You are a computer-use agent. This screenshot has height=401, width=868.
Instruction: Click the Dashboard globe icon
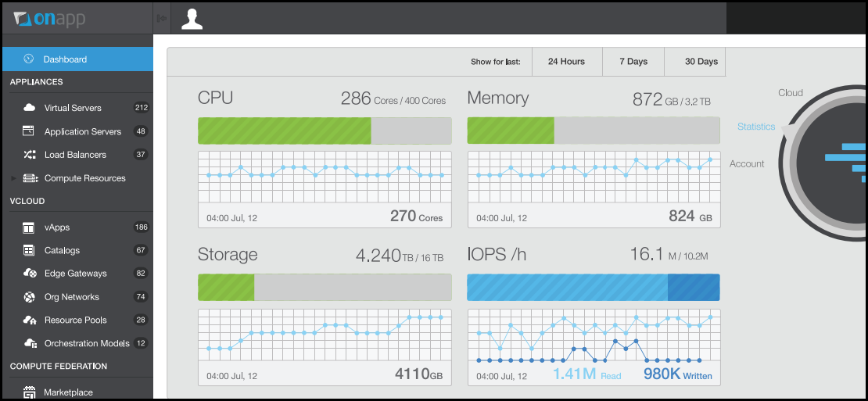click(x=29, y=59)
